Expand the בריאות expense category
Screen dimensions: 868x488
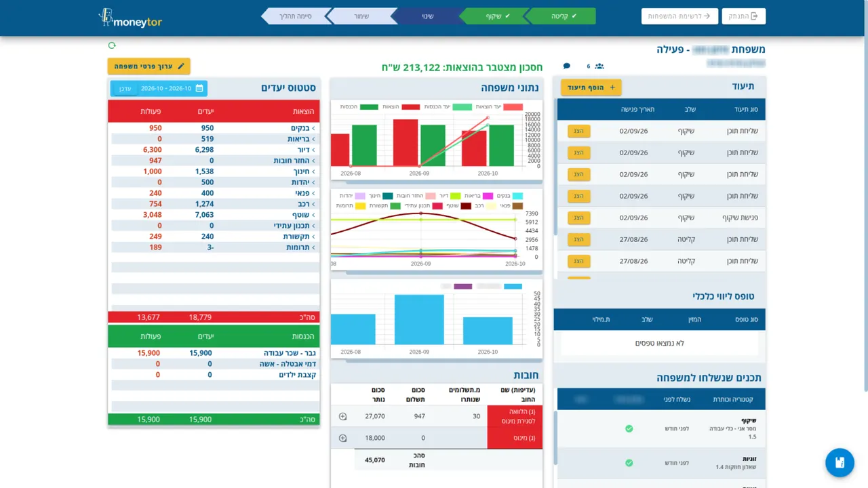301,139
